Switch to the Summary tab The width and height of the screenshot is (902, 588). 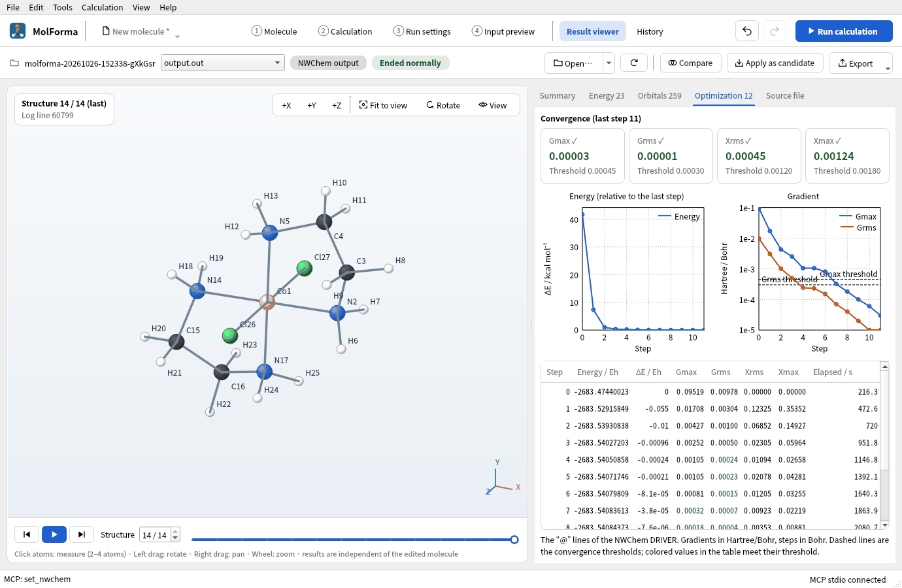coord(558,95)
